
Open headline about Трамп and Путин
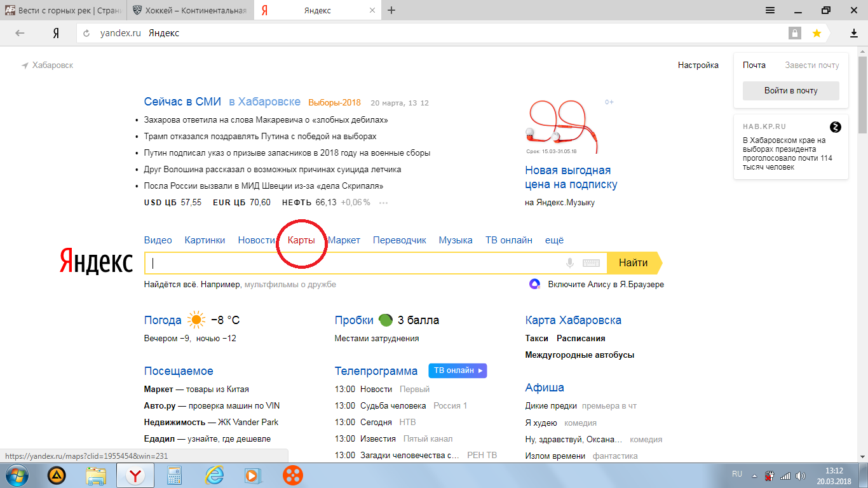(x=261, y=136)
